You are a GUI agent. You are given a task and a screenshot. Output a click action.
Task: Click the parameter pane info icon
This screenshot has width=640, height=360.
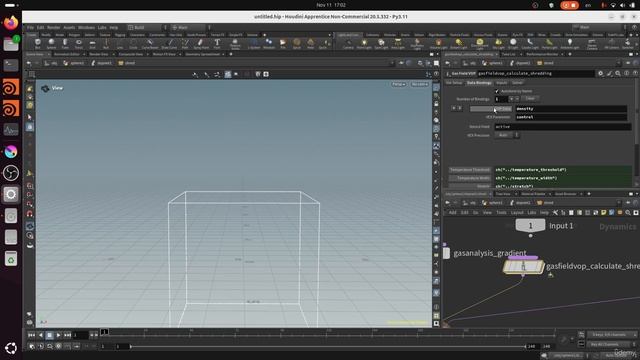627,73
